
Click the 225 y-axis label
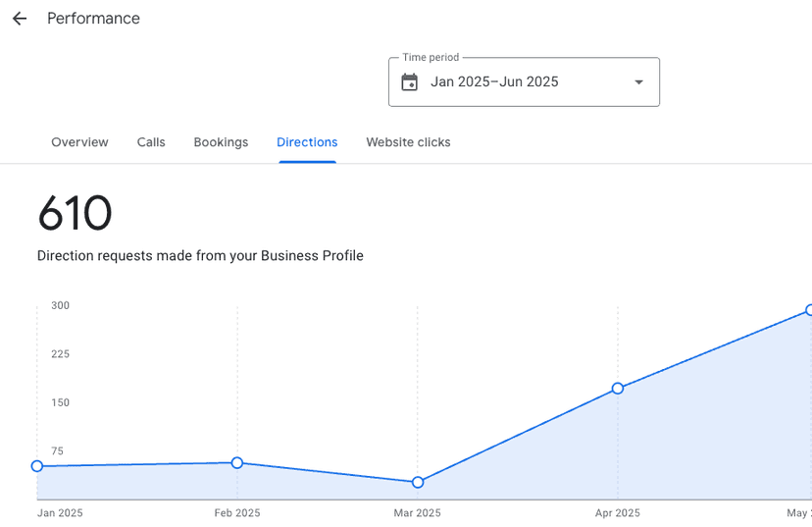pos(60,354)
